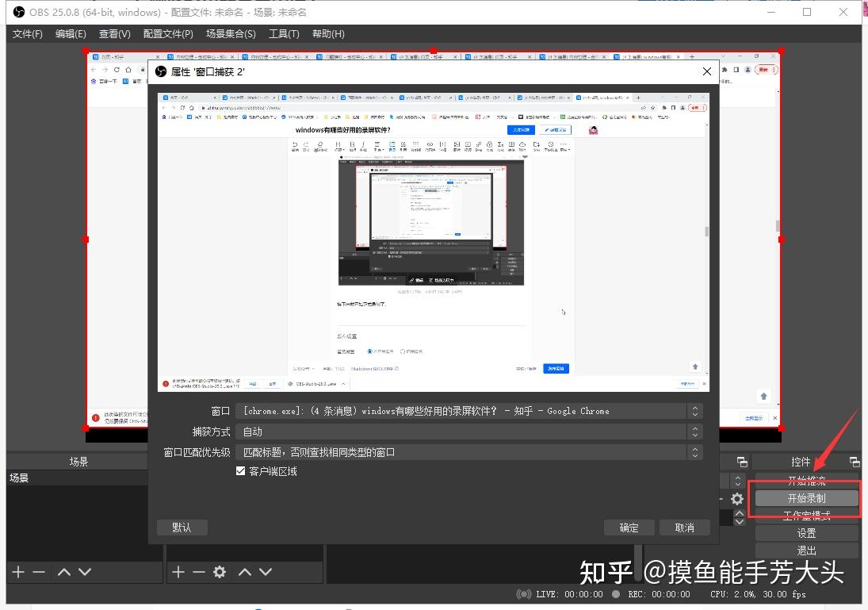Open the 编辑(E) menu
Image resolution: width=868 pixels, height=610 pixels.
(x=71, y=34)
